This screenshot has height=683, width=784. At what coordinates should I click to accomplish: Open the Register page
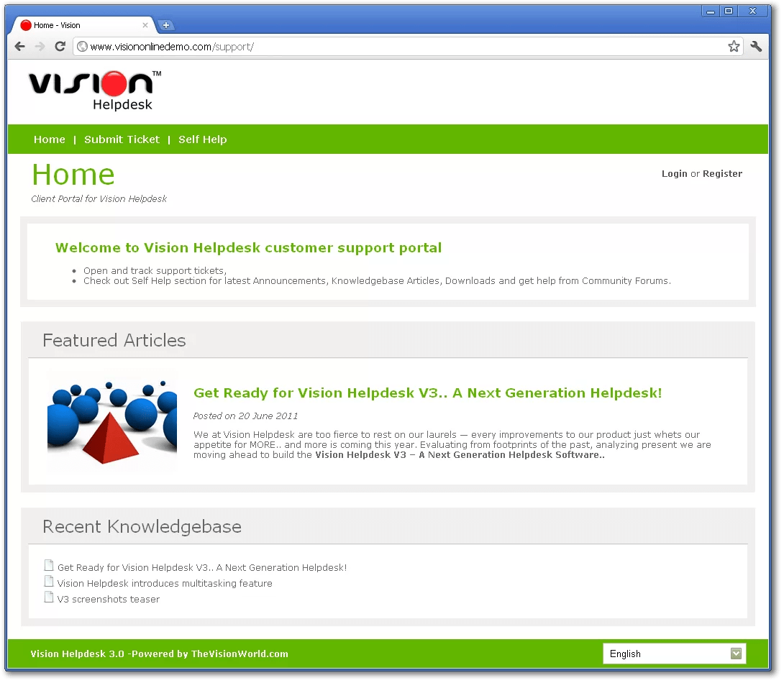722,173
